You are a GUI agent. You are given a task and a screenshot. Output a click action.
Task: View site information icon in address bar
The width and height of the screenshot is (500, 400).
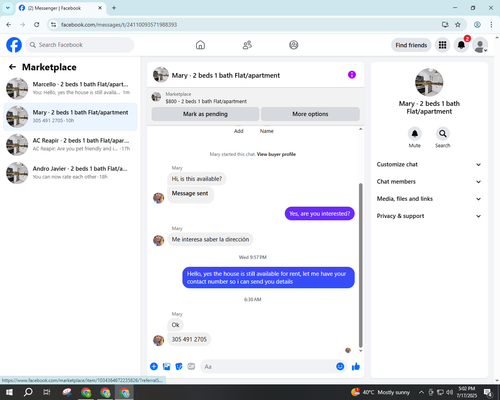[54, 25]
